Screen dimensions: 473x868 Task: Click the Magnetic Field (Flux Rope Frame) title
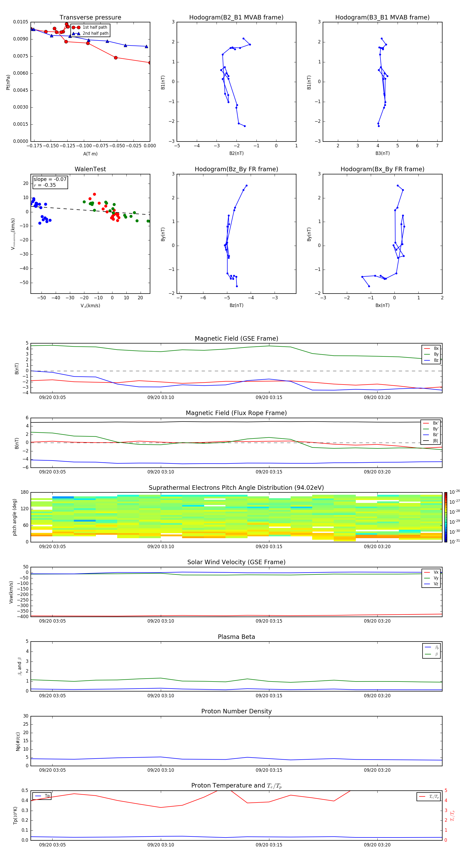pos(236,413)
